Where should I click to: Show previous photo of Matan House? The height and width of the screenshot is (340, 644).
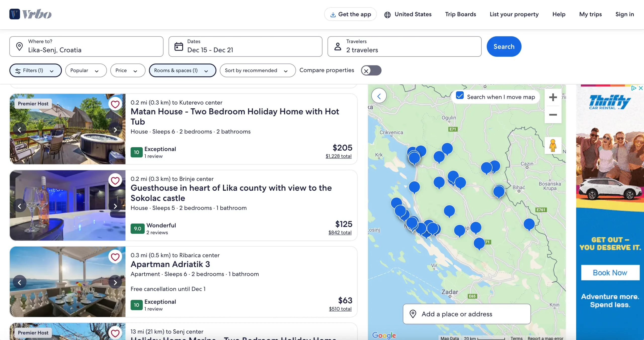pyautogui.click(x=20, y=130)
